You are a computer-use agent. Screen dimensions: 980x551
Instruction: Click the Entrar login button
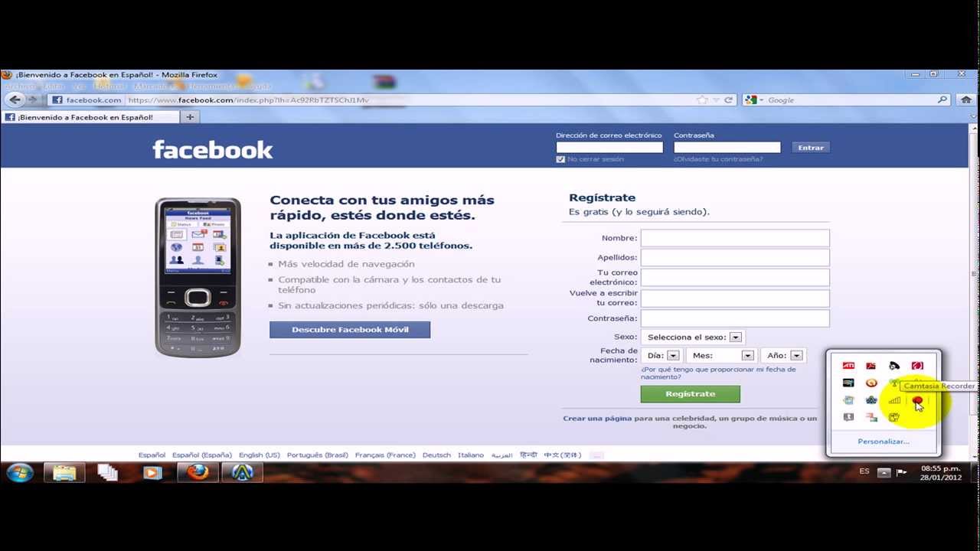pyautogui.click(x=811, y=148)
